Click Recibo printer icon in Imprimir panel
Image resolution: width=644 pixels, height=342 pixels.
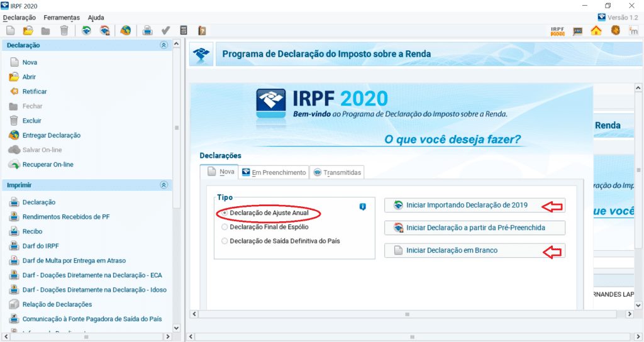coord(14,231)
